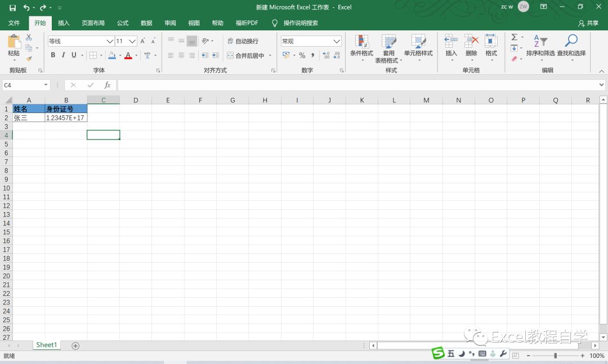
Task: Click the Fill Color bucket icon
Action: pos(112,55)
